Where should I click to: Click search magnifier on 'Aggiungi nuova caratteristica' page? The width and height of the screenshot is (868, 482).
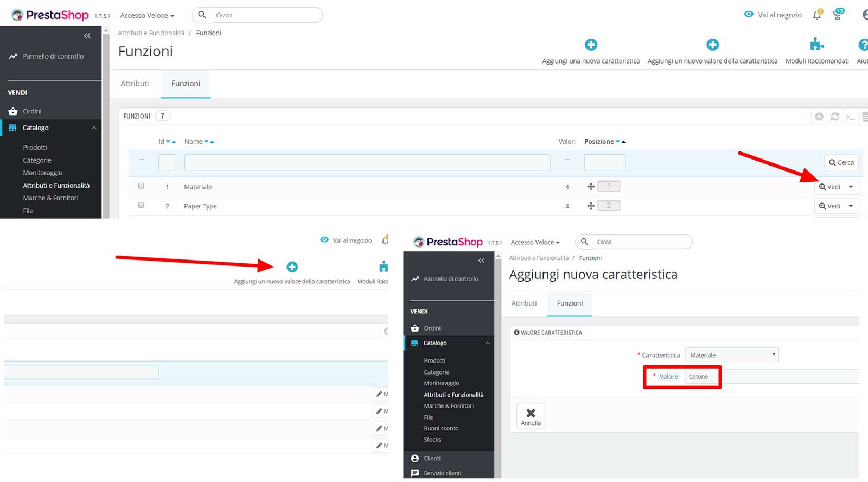584,242
